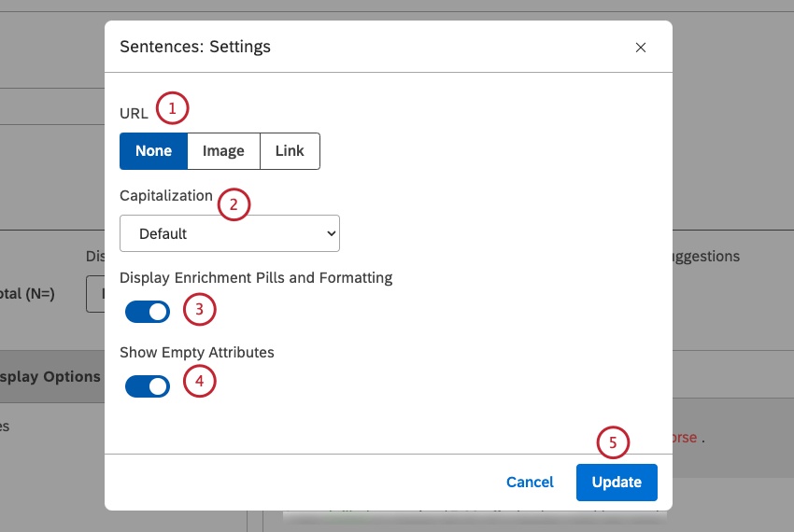Viewport: 794px width, 532px height.
Task: Click the Sentences: Settings dialog title
Action: tap(195, 46)
